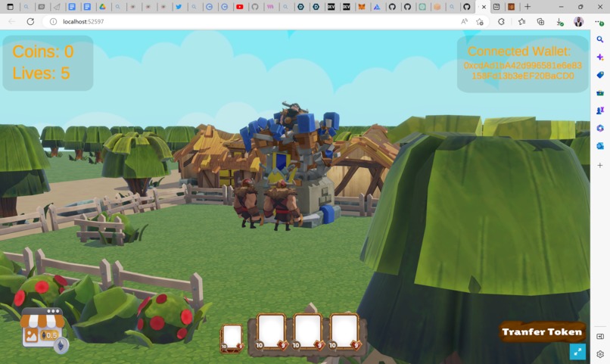Select the small card deck beside the tray
The image size is (610, 364).
click(x=232, y=338)
